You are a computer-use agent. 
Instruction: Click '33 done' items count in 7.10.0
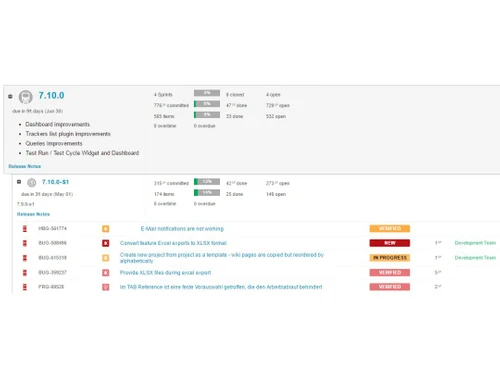pos(235,116)
